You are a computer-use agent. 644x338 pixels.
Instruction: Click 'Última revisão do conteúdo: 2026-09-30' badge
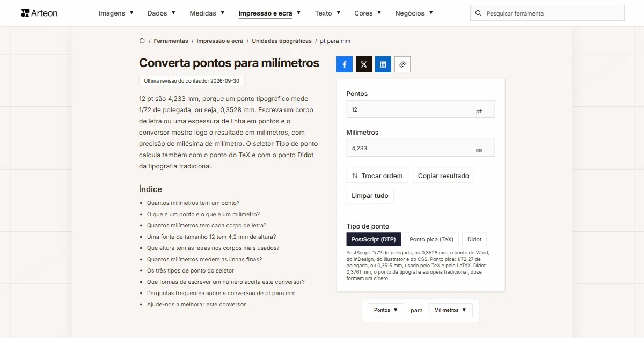[x=192, y=81]
